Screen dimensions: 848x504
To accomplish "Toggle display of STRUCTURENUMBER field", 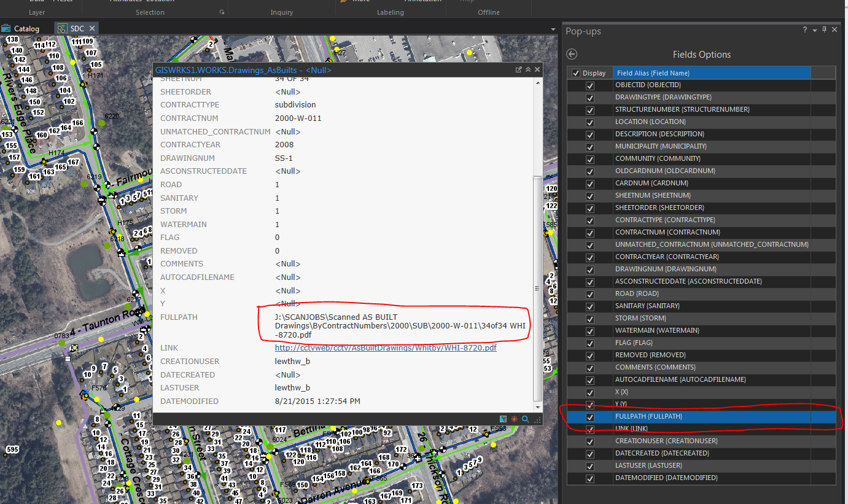I will point(590,110).
